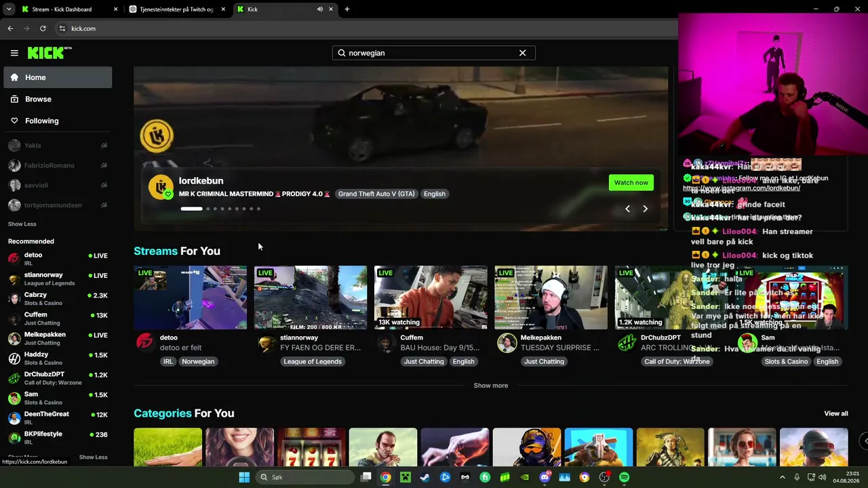Open Cabrzy channel in sidebar
868x488 pixels.
point(58,298)
